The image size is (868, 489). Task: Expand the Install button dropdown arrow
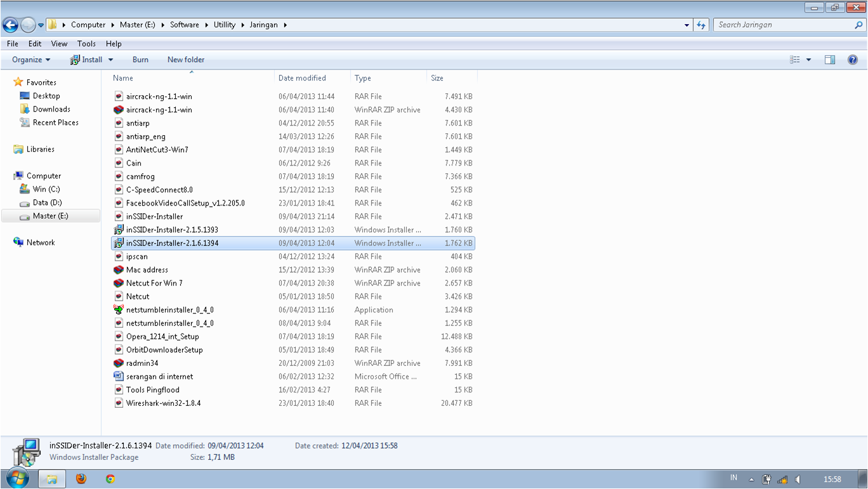(110, 60)
